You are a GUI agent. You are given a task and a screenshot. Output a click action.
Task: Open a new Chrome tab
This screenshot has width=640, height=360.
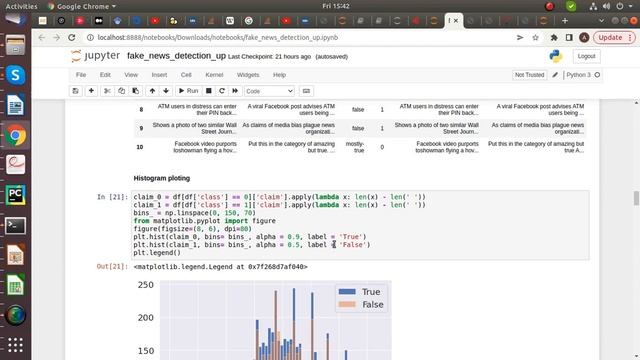click(x=565, y=20)
